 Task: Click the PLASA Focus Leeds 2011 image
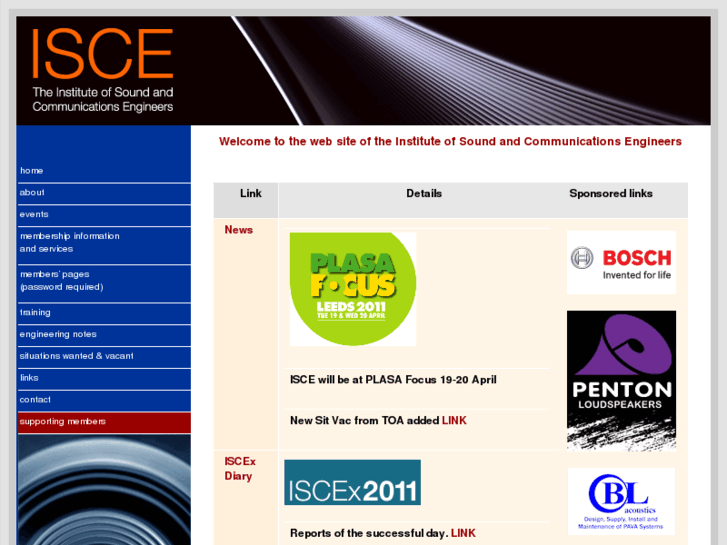click(353, 289)
